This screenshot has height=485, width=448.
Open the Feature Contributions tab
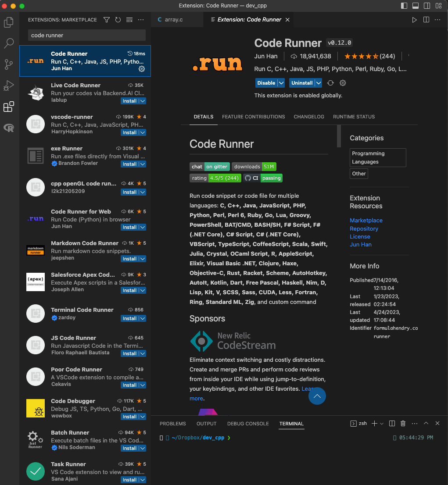click(253, 117)
